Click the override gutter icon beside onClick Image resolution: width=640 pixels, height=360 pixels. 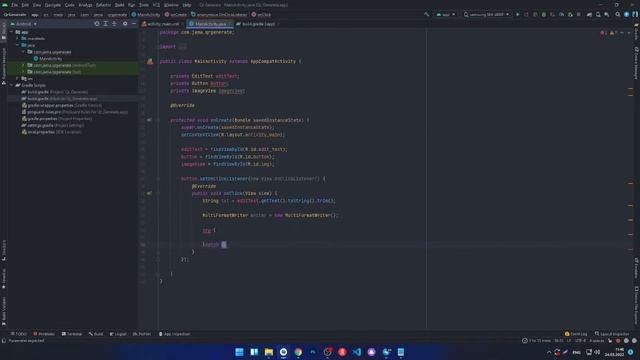pyautogui.click(x=149, y=193)
